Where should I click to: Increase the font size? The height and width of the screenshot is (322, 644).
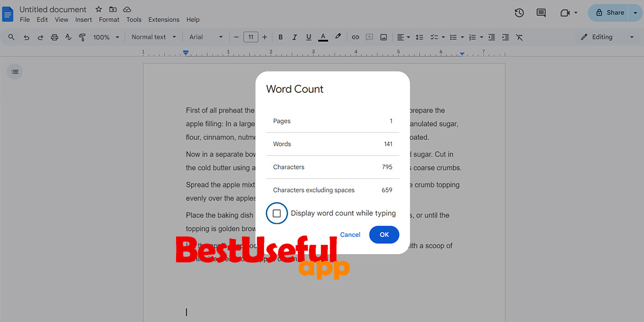pyautogui.click(x=265, y=37)
